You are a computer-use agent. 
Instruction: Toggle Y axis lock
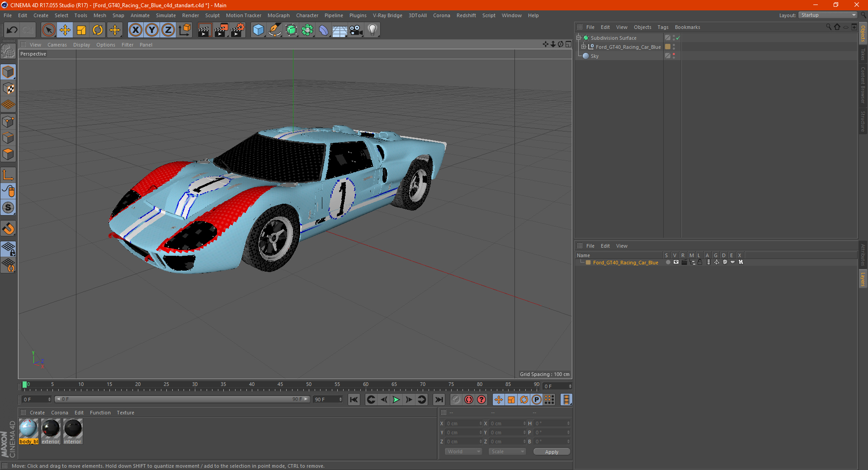152,30
